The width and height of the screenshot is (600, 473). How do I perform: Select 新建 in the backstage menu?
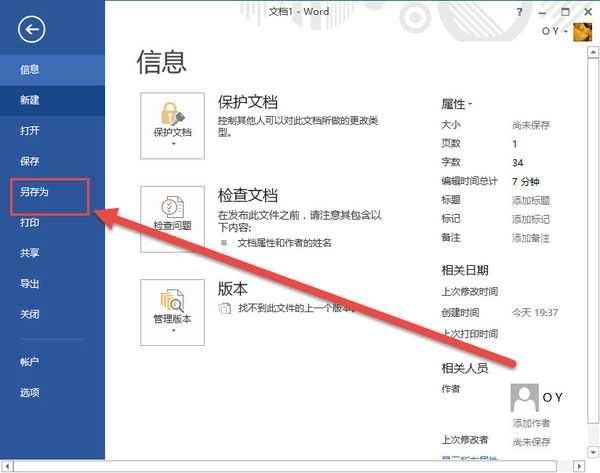[52, 100]
